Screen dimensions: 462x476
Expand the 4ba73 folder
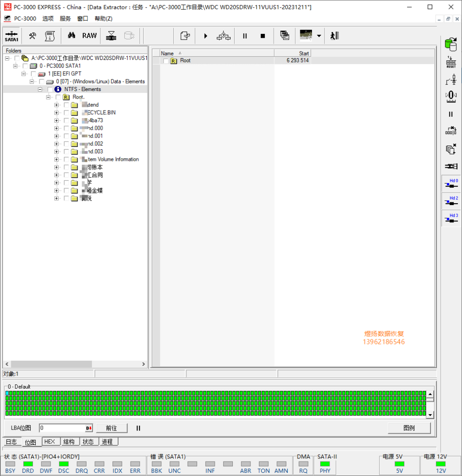56,120
